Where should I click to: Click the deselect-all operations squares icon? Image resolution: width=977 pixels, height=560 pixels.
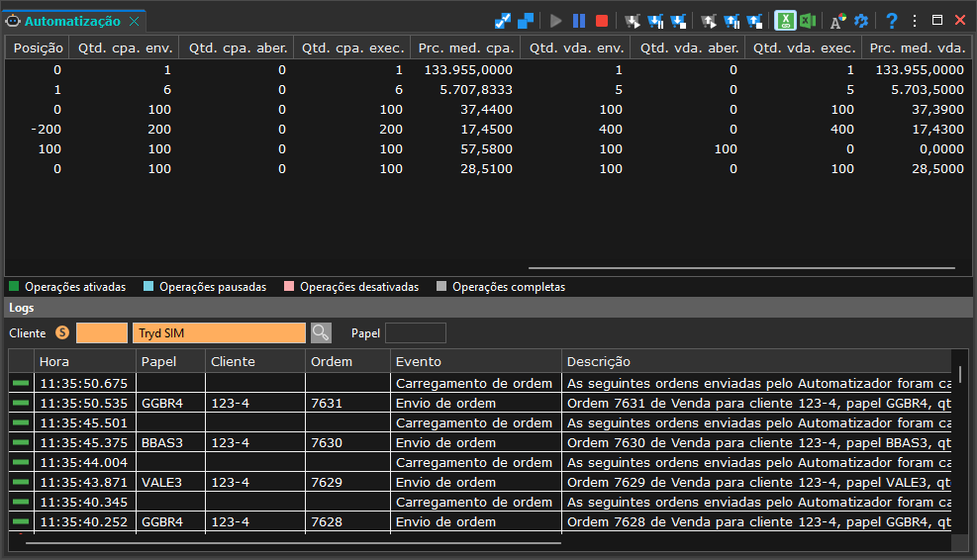click(x=526, y=21)
